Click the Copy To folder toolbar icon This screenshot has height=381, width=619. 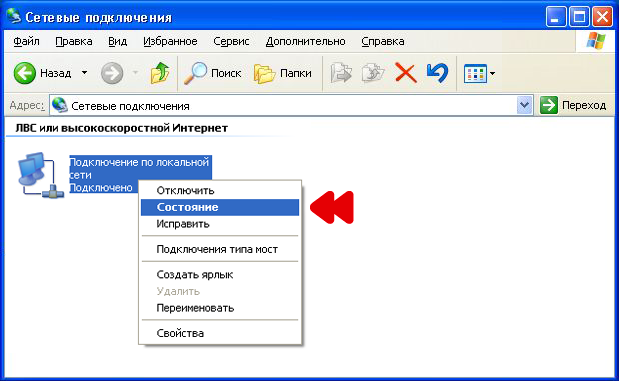point(373,73)
